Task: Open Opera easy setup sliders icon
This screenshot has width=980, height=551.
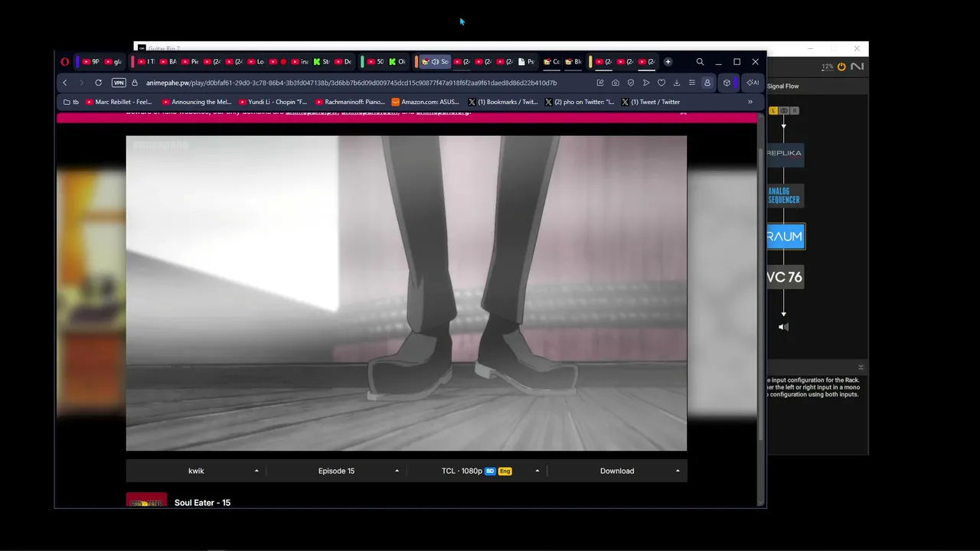Action: click(692, 83)
